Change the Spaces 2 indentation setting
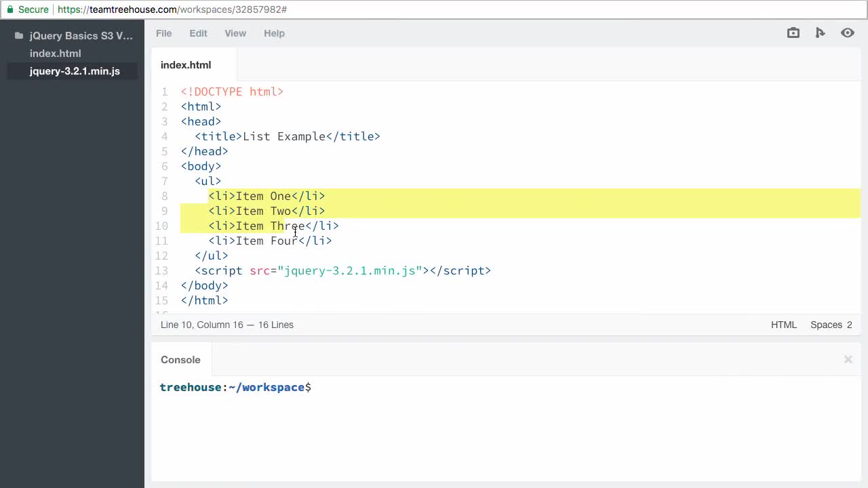Viewport: 868px width, 488px height. point(831,325)
